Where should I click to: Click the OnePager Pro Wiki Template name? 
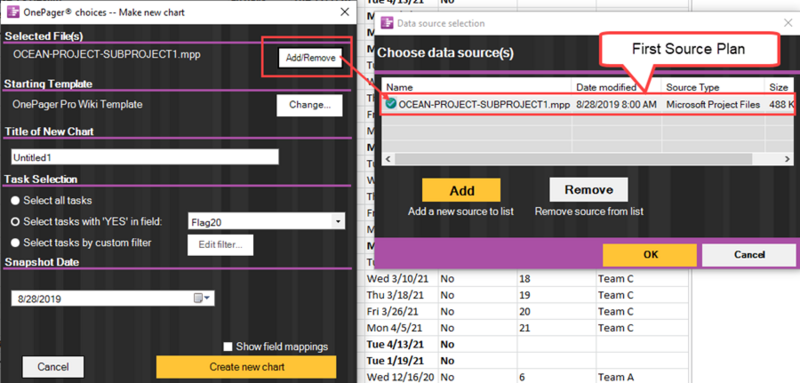click(x=78, y=105)
